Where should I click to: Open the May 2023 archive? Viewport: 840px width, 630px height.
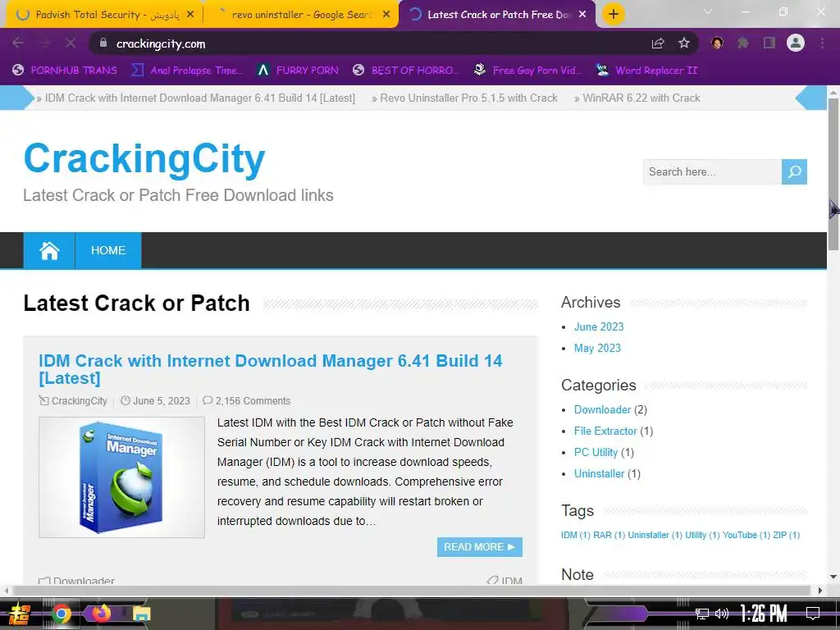(x=597, y=348)
